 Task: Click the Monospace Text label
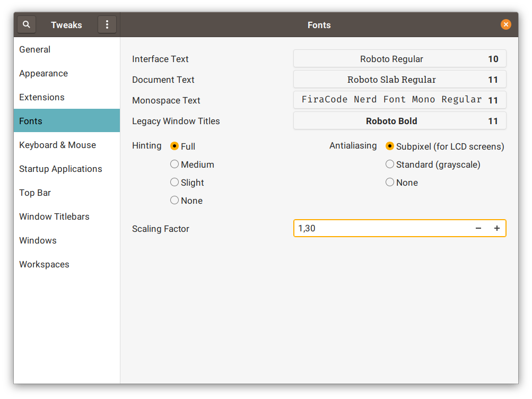(x=166, y=100)
